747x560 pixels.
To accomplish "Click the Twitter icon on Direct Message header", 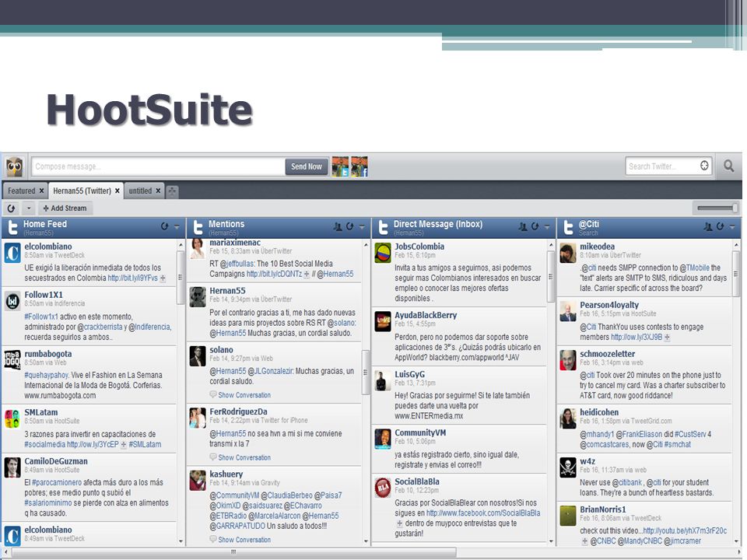I will tap(383, 228).
